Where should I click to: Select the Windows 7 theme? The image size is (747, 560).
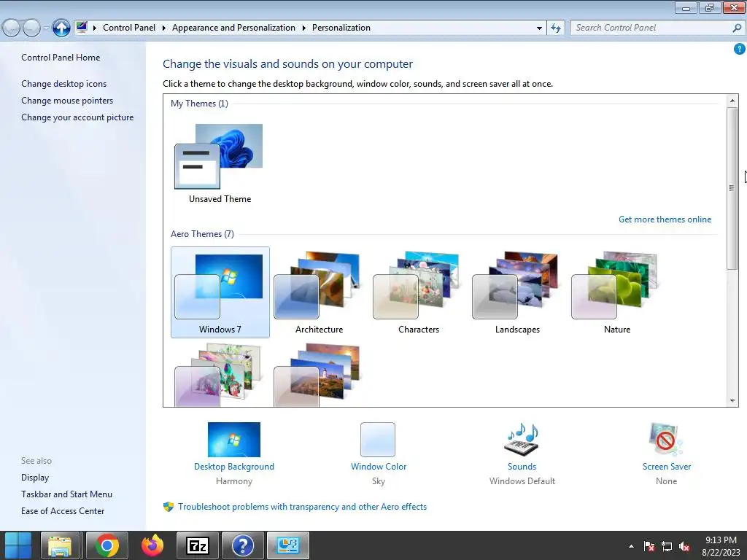pos(220,292)
